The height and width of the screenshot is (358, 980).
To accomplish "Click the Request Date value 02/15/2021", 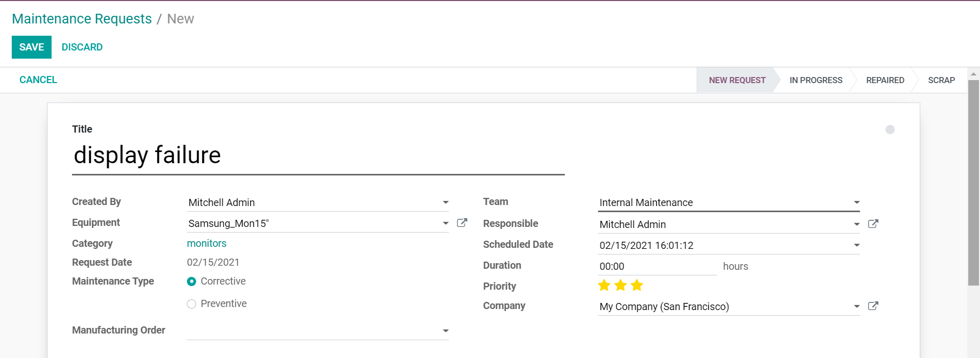I will tap(213, 262).
